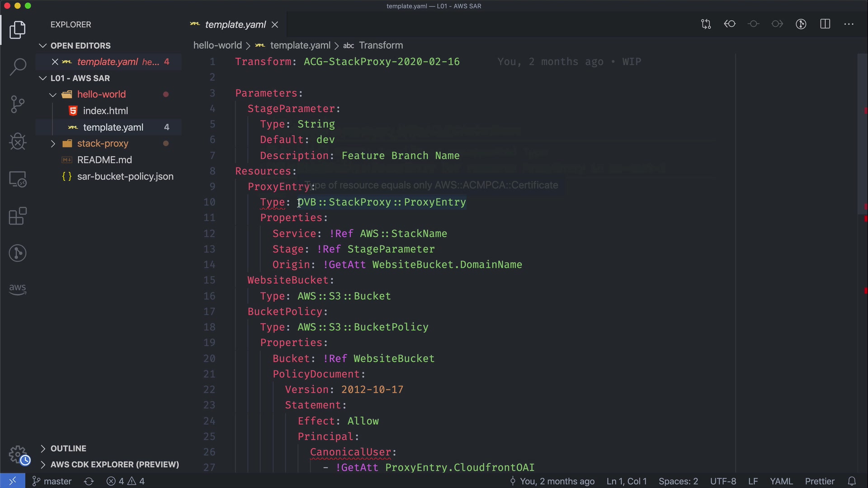Screen dimensions: 868x488
Task: Change the YAML language mode
Action: [x=781, y=481]
